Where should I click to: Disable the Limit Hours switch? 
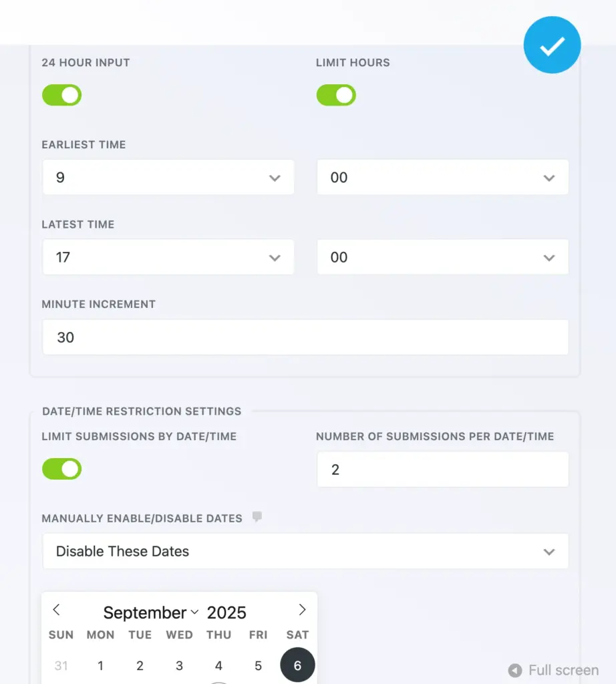click(336, 95)
